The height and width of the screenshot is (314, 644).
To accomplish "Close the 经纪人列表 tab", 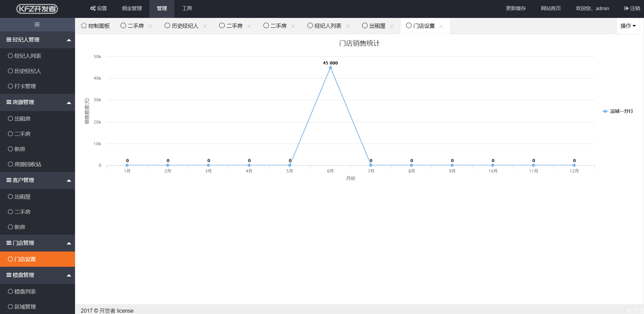I will click(x=348, y=26).
